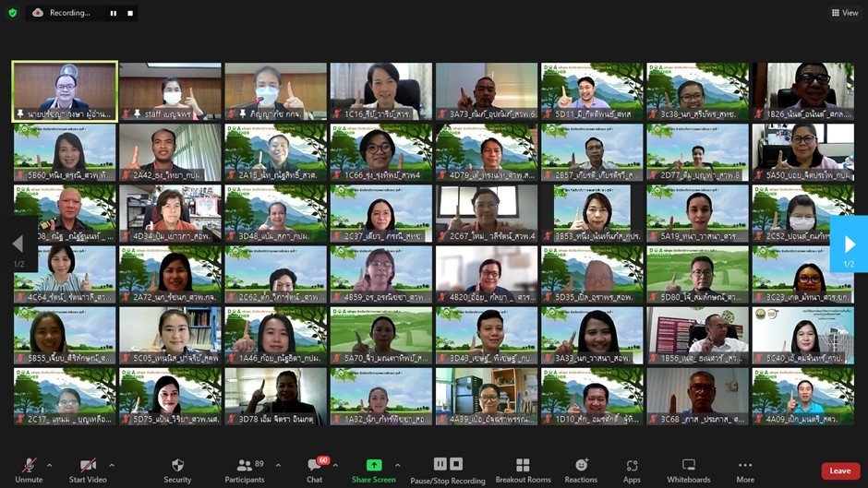
Task: Pause recording via top-left indicator
Action: pos(114,13)
